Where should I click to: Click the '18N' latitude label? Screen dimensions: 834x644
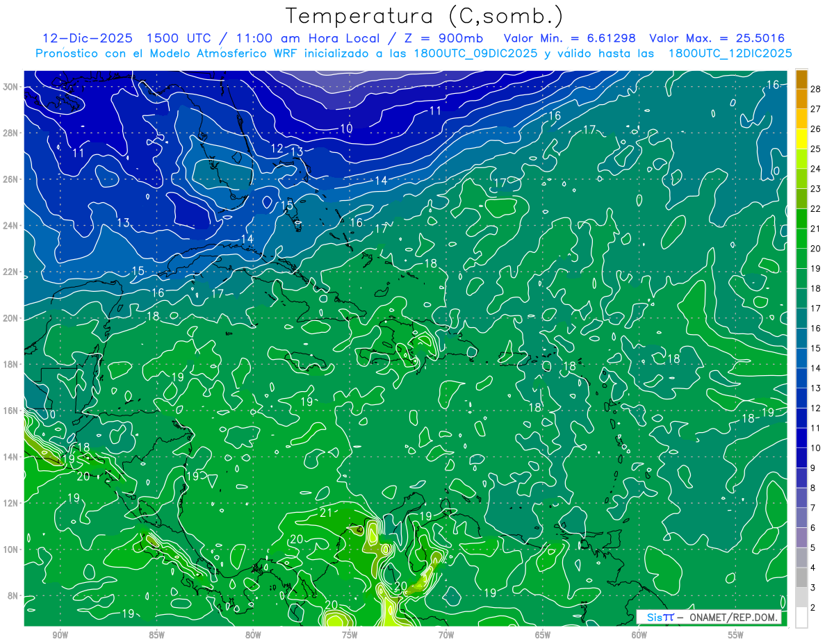point(10,364)
